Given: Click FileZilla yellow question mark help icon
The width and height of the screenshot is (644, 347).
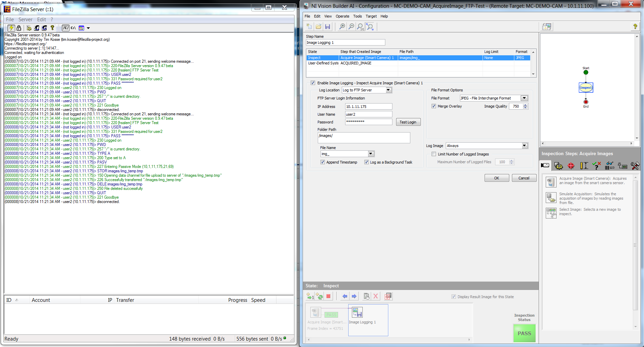Looking at the screenshot, I should click(52, 28).
